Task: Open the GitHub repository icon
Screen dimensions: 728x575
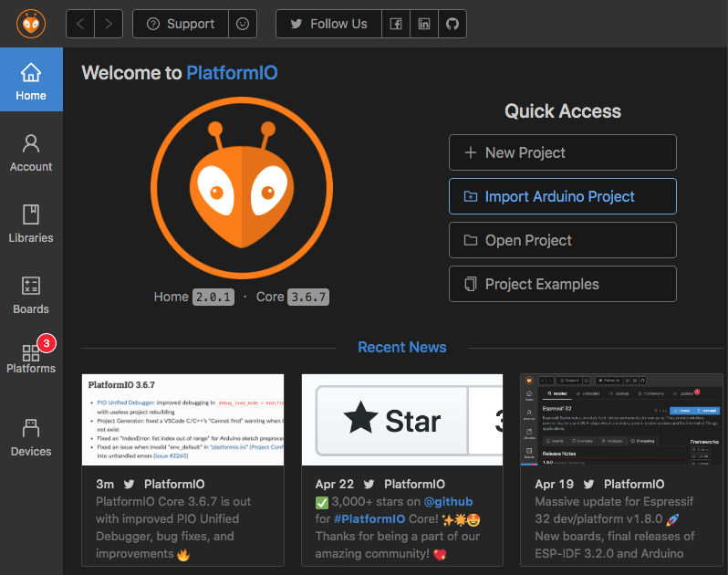Action: (452, 24)
